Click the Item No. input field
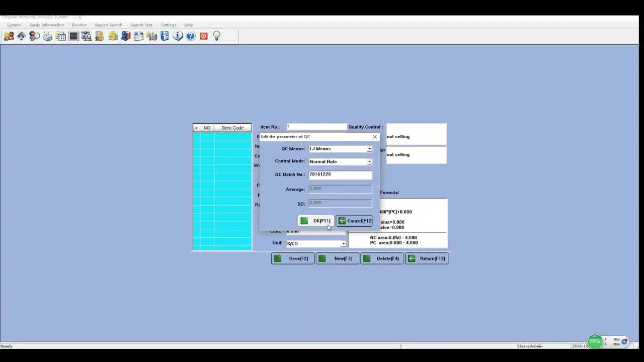This screenshot has width=644, height=362. [x=316, y=127]
